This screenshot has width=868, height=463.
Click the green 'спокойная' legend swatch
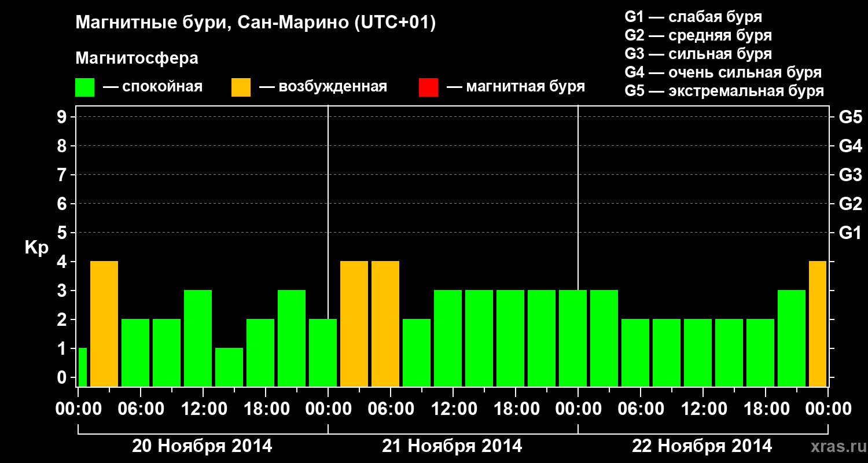(x=85, y=87)
